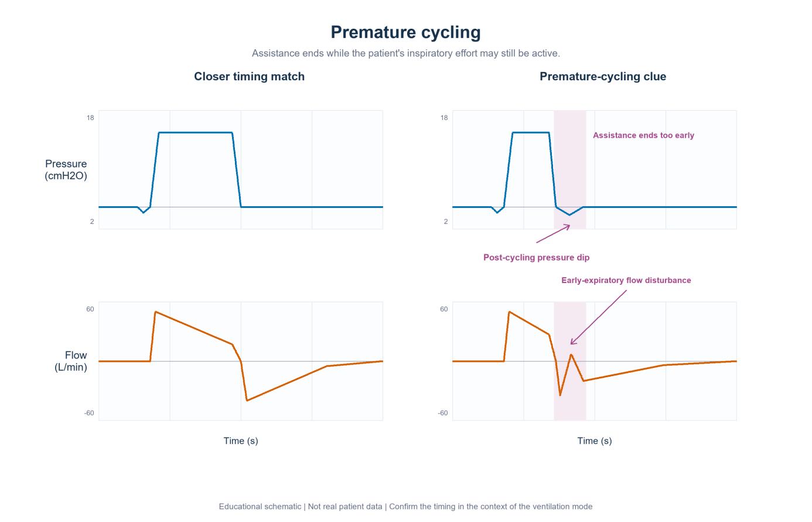Viewport: 812px width, 522px height.
Task: Click the Post-cycling pressure dip label
Action: [536, 257]
